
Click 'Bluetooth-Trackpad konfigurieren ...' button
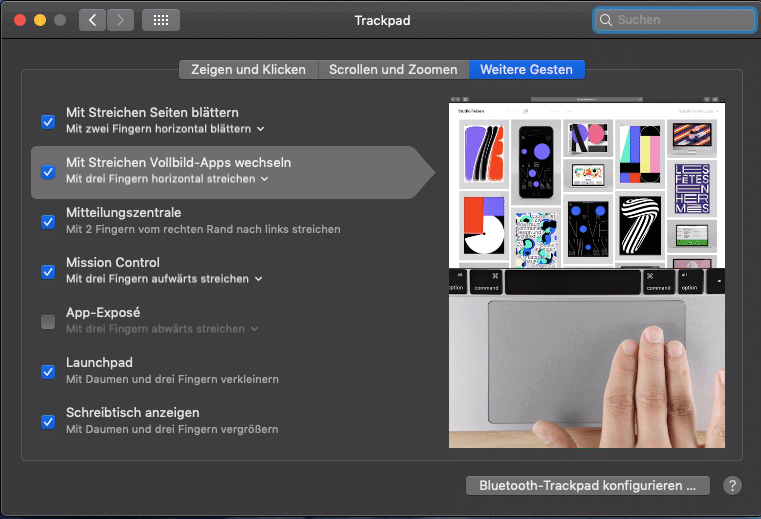point(587,486)
